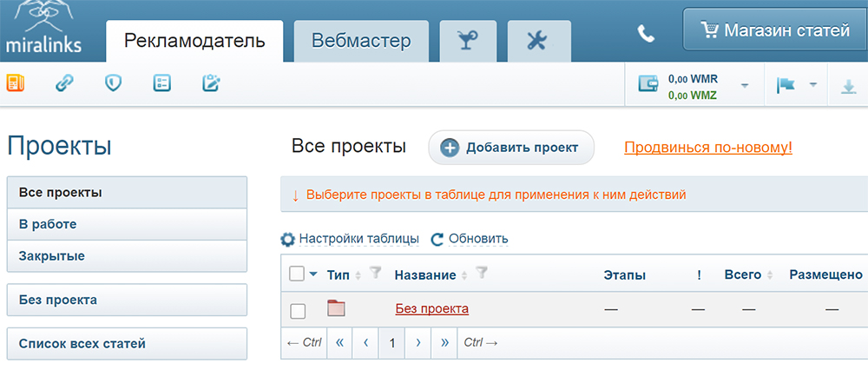The width and height of the screenshot is (868, 370).
Task: Open the dropdown arrow next to the header checkbox
Action: (x=313, y=274)
